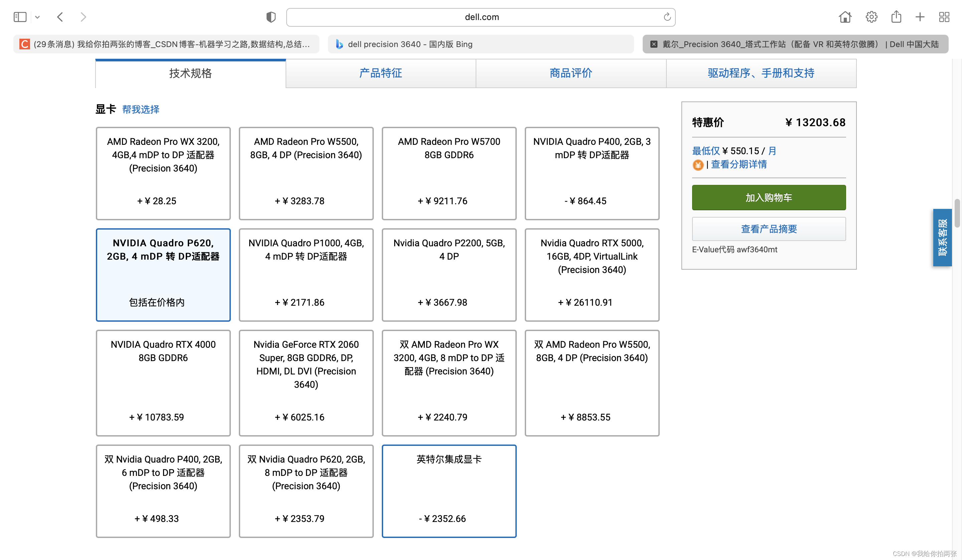The image size is (962, 560).
Task: Open the 联系客服 side panel
Action: coord(942,237)
